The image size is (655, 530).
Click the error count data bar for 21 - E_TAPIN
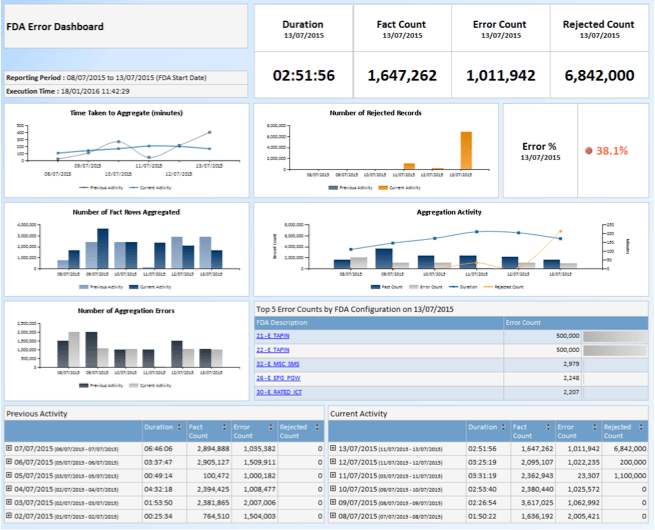click(615, 336)
